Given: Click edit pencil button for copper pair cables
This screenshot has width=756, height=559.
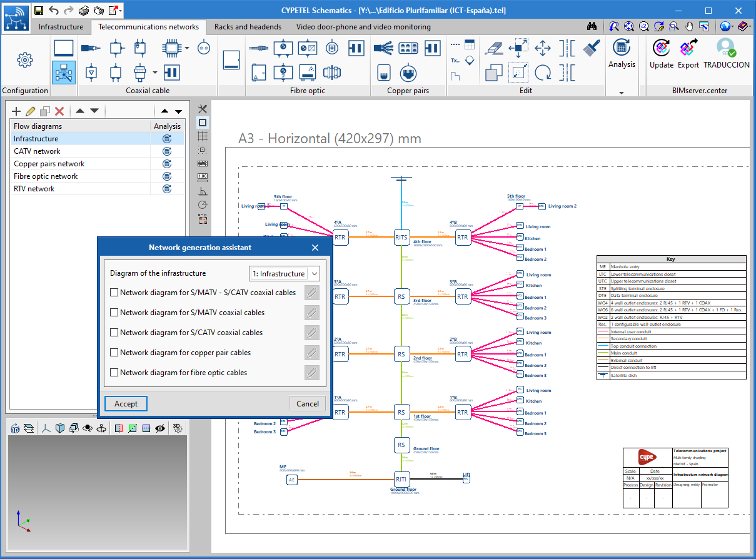Looking at the screenshot, I should click(311, 353).
